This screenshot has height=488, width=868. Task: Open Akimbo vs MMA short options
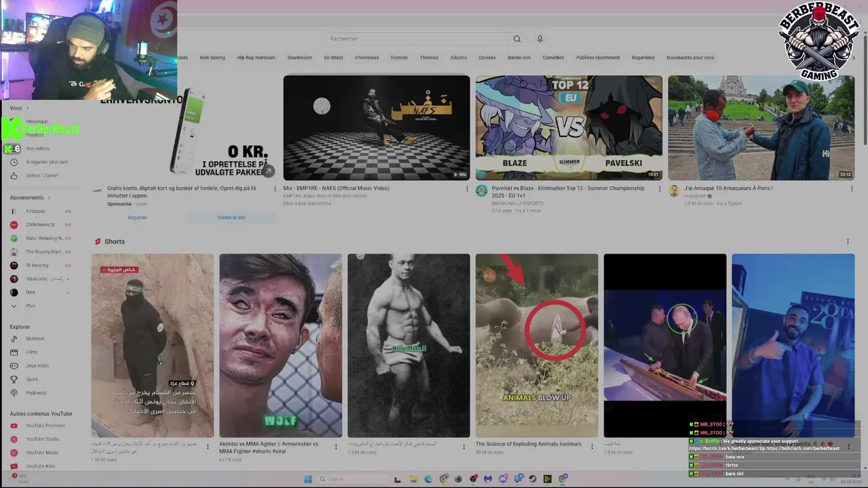tap(336, 445)
